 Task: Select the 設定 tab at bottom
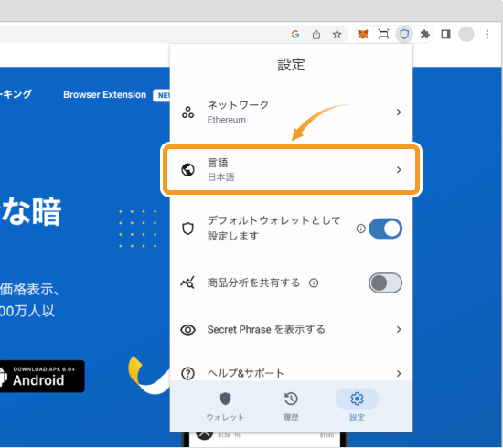357,406
